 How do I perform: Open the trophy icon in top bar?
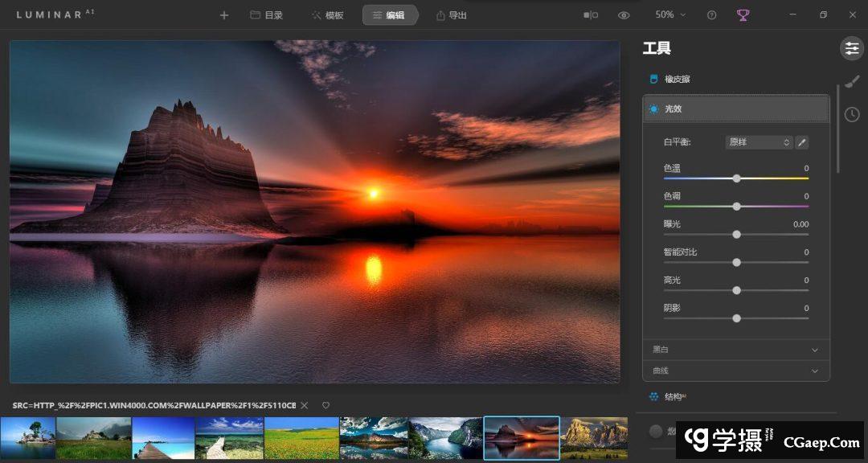pos(743,15)
